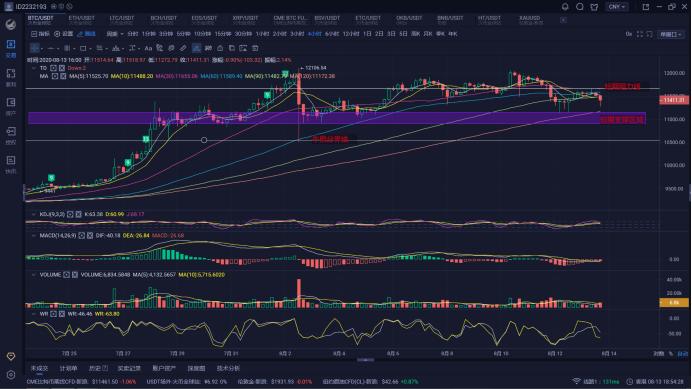This screenshot has width=692, height=389.
Task: Select the 1日 timeframe
Action: pos(367,34)
